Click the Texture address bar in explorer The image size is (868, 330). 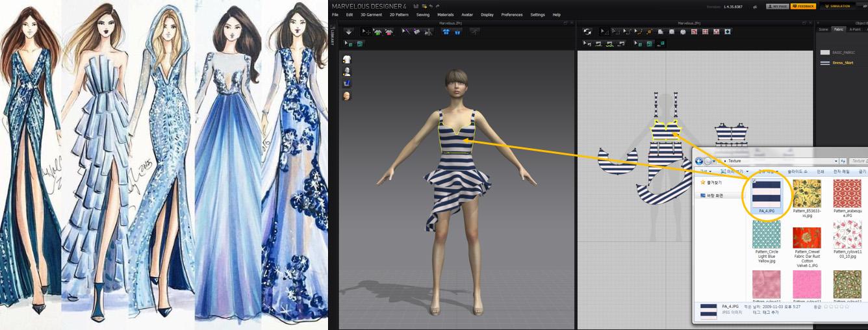[776, 160]
